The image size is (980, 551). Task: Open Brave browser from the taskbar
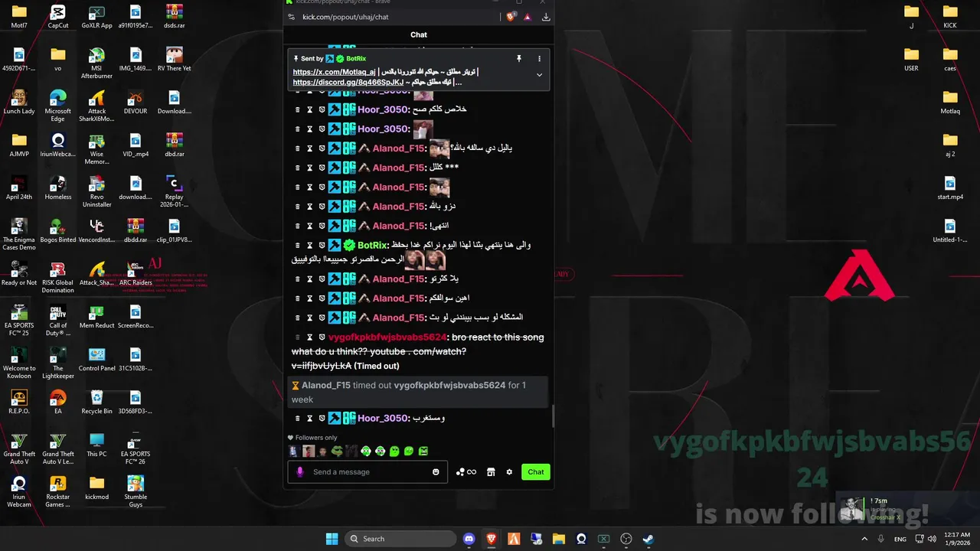492,539
